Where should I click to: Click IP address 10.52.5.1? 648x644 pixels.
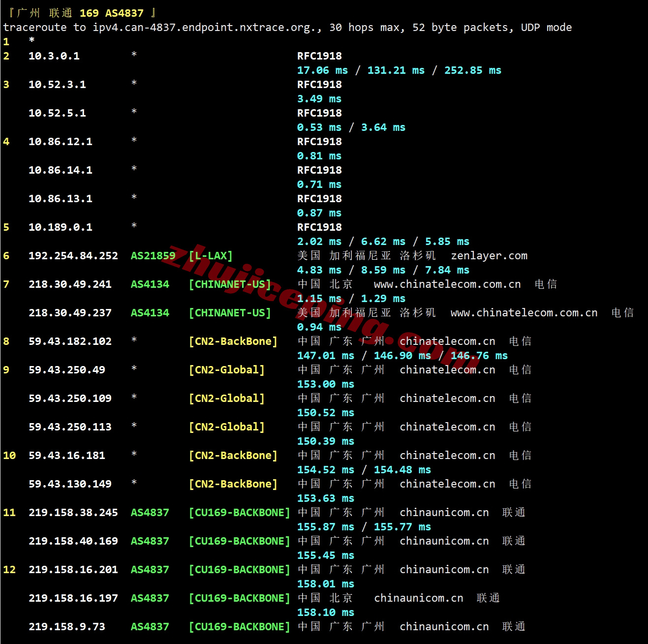tap(57, 113)
